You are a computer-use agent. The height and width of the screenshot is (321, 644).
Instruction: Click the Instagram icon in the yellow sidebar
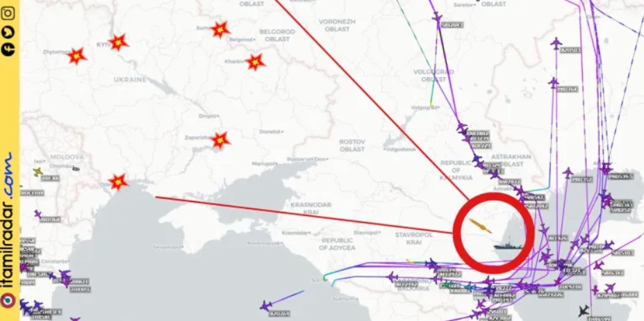[x=8, y=13]
